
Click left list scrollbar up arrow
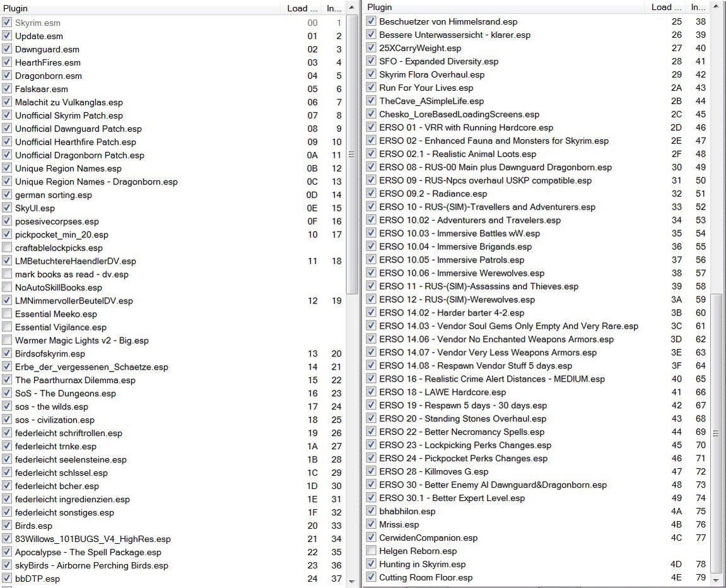tap(351, 8)
